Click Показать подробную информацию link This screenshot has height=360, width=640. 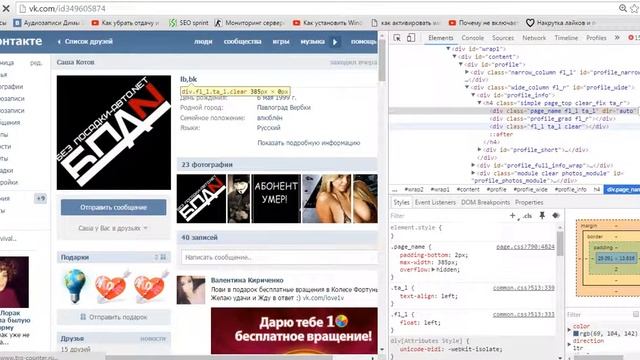(x=309, y=143)
